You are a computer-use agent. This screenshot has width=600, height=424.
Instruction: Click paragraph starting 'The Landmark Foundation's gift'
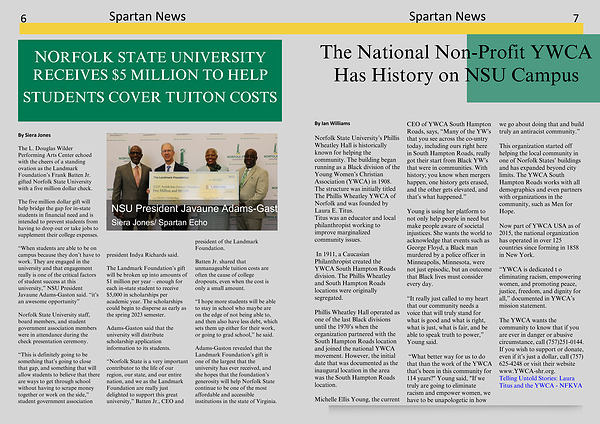coord(147,292)
